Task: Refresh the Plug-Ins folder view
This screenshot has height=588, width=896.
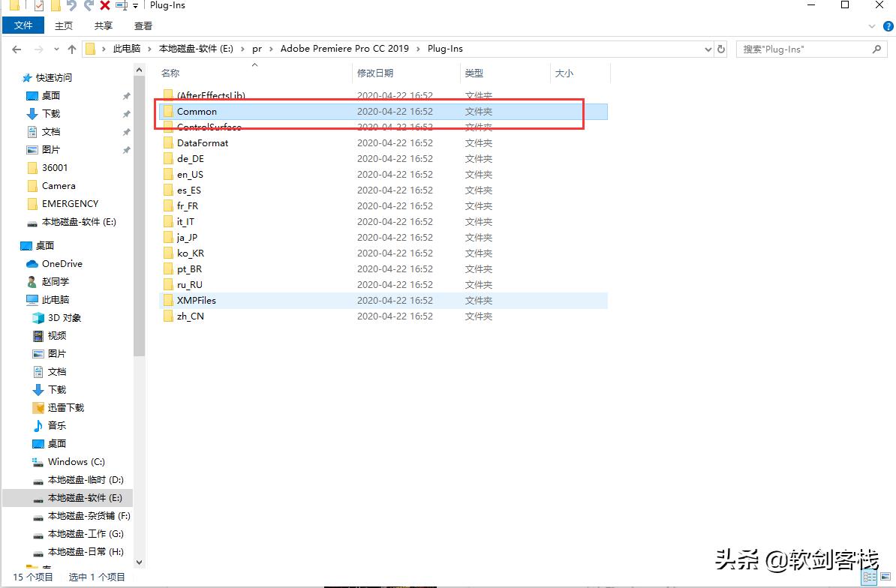Action: click(x=721, y=49)
